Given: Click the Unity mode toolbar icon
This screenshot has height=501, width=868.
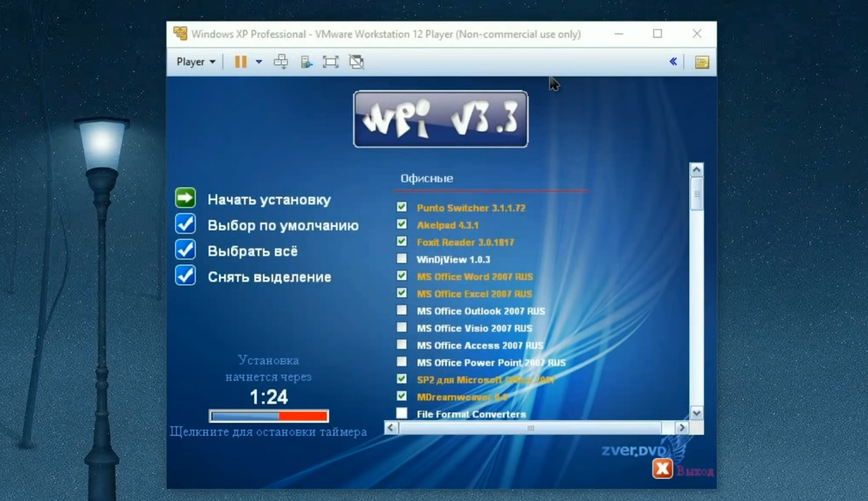Looking at the screenshot, I should pyautogui.click(x=356, y=62).
